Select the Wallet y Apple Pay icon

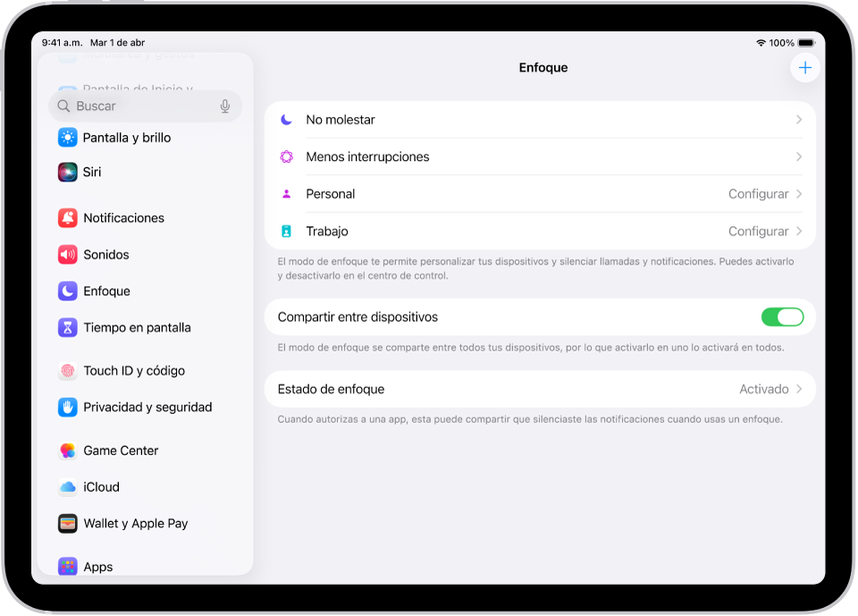[x=68, y=523]
